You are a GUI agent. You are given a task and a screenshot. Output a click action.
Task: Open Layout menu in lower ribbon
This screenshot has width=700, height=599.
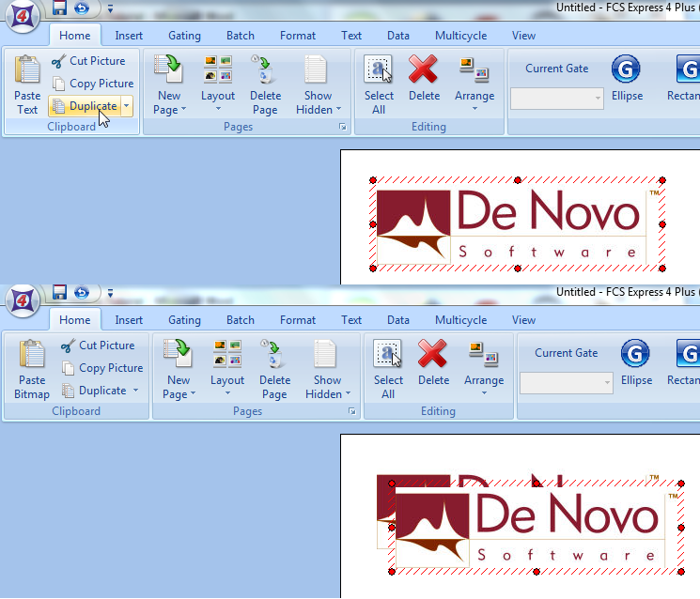click(x=227, y=368)
